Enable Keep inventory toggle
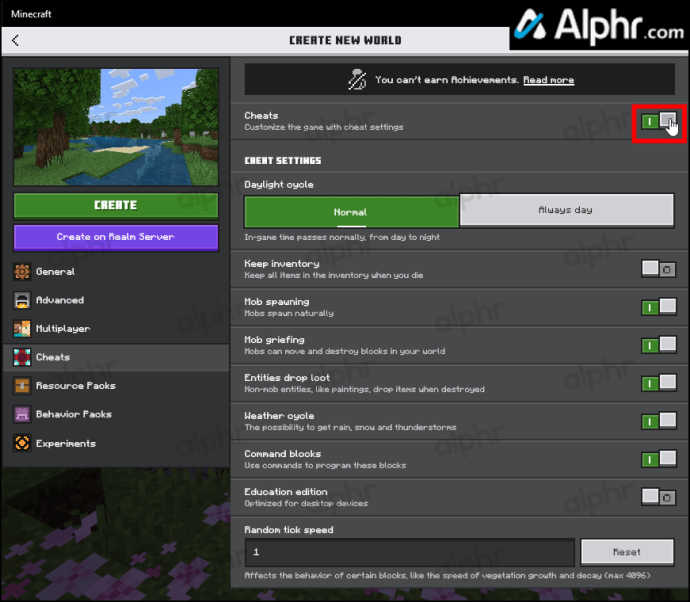The image size is (690, 602). pos(659,268)
